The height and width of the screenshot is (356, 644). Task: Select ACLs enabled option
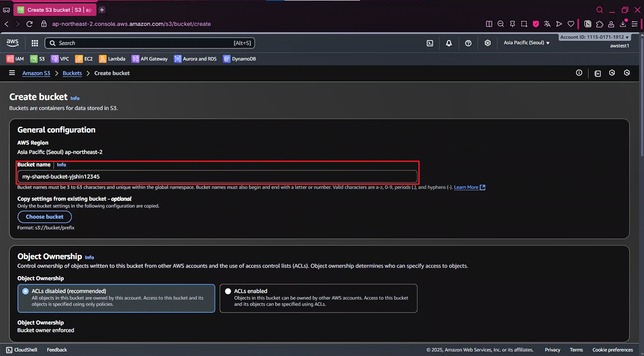click(228, 291)
